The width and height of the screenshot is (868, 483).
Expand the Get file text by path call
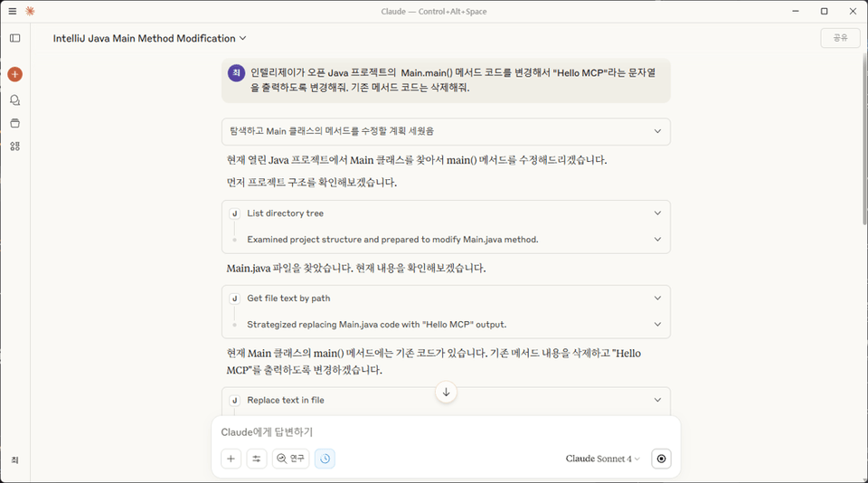tap(446, 298)
